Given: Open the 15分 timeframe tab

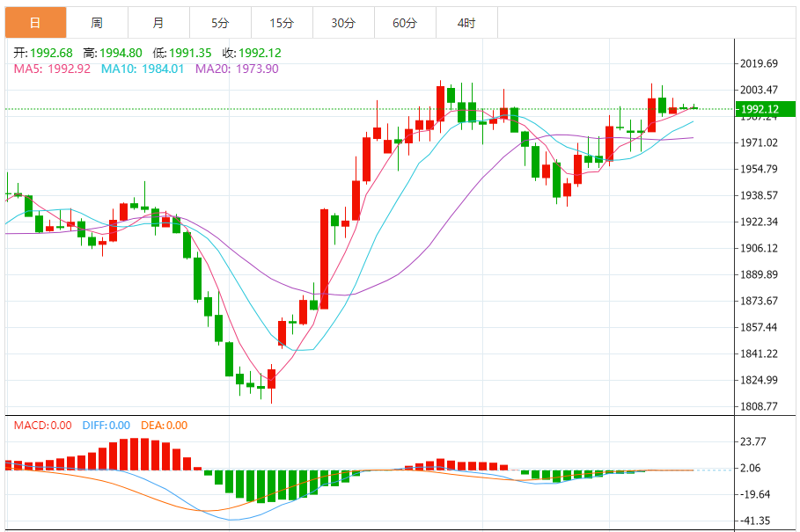Looking at the screenshot, I should [283, 22].
